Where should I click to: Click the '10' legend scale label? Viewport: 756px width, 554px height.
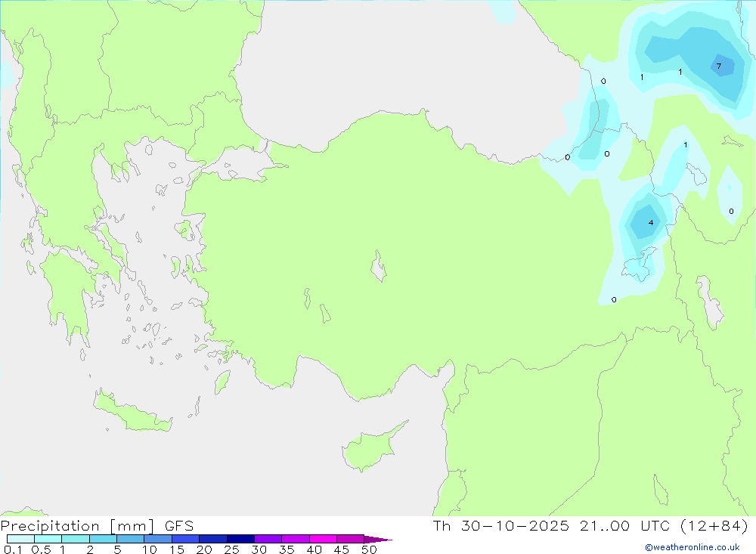click(x=150, y=549)
